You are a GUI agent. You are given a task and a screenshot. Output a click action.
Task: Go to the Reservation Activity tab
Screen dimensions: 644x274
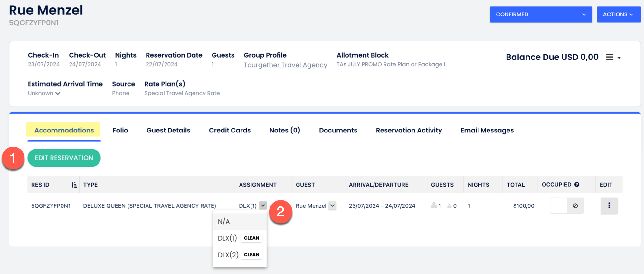click(x=409, y=130)
